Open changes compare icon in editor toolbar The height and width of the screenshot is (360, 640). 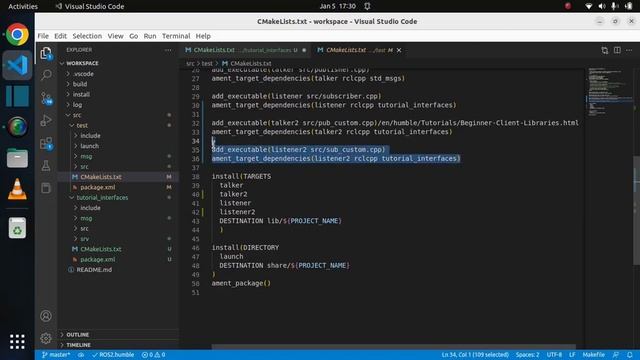(604, 50)
